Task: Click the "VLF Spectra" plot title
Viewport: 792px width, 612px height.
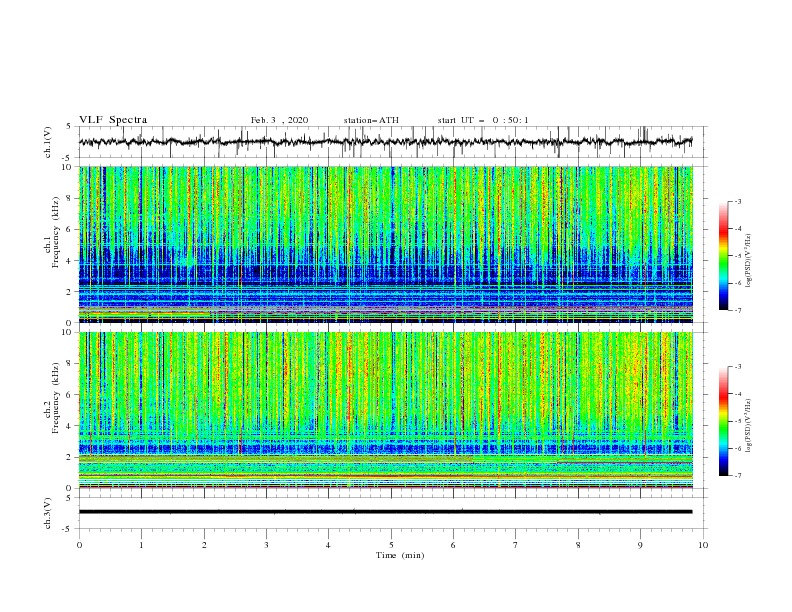Action: pos(113,120)
